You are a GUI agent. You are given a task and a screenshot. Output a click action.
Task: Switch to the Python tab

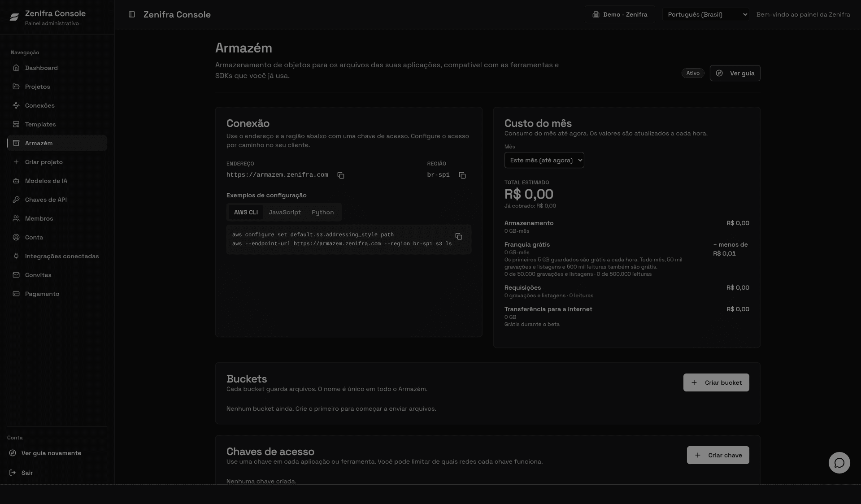tap(323, 212)
